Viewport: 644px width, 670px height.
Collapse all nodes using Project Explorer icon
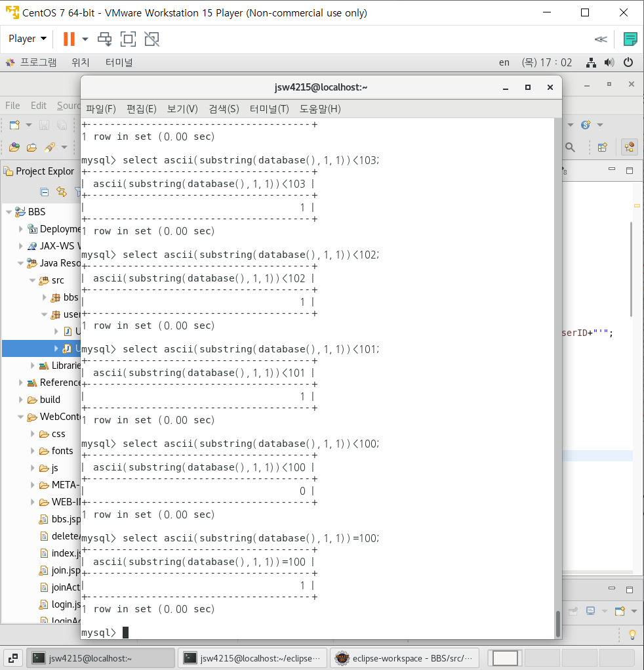(x=44, y=192)
